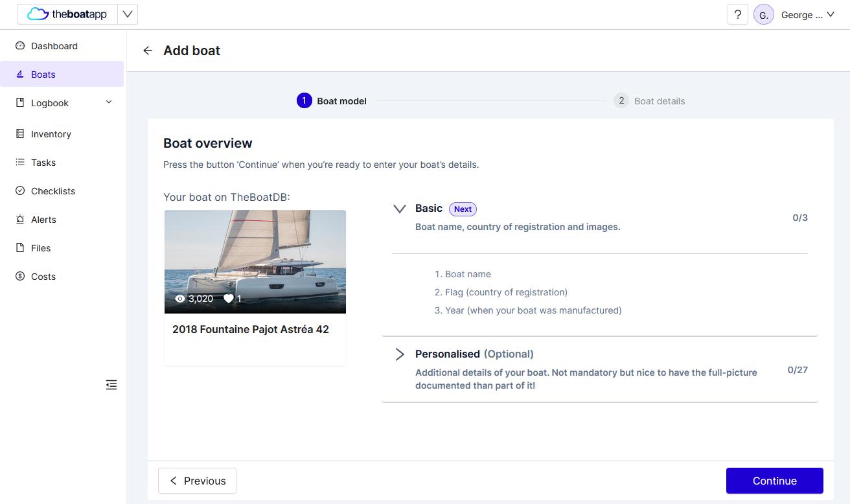Click the Boats sailboat icon
Viewport: 850px width, 504px height.
[19, 74]
